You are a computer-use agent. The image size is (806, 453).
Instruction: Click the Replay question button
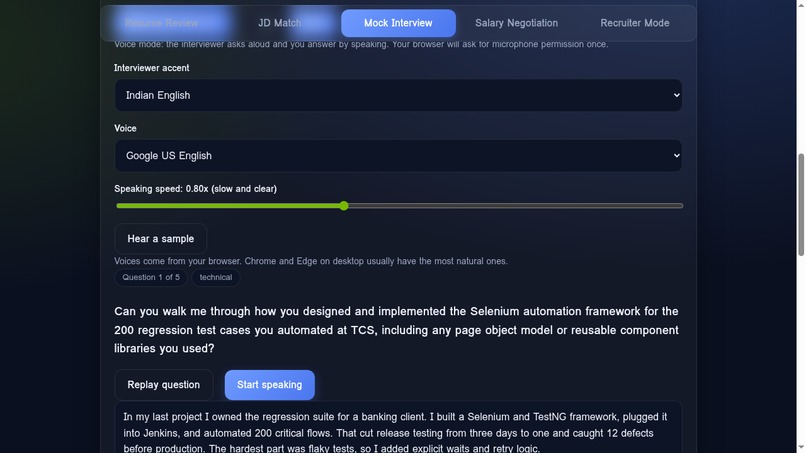[163, 385]
